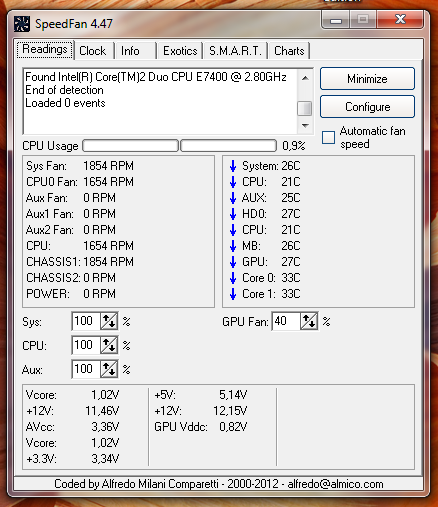Click the HD0 temperature down arrow icon
Viewport: 438px width, 507px height.
pyautogui.click(x=233, y=214)
